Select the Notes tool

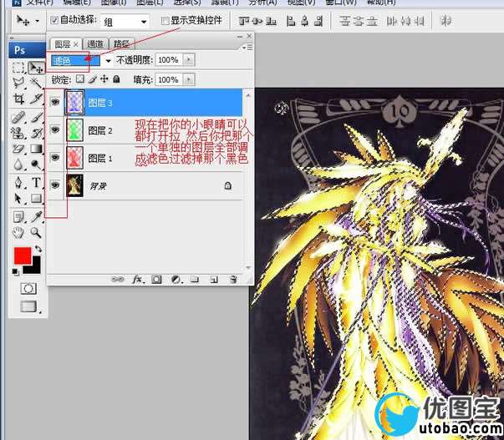(18, 217)
